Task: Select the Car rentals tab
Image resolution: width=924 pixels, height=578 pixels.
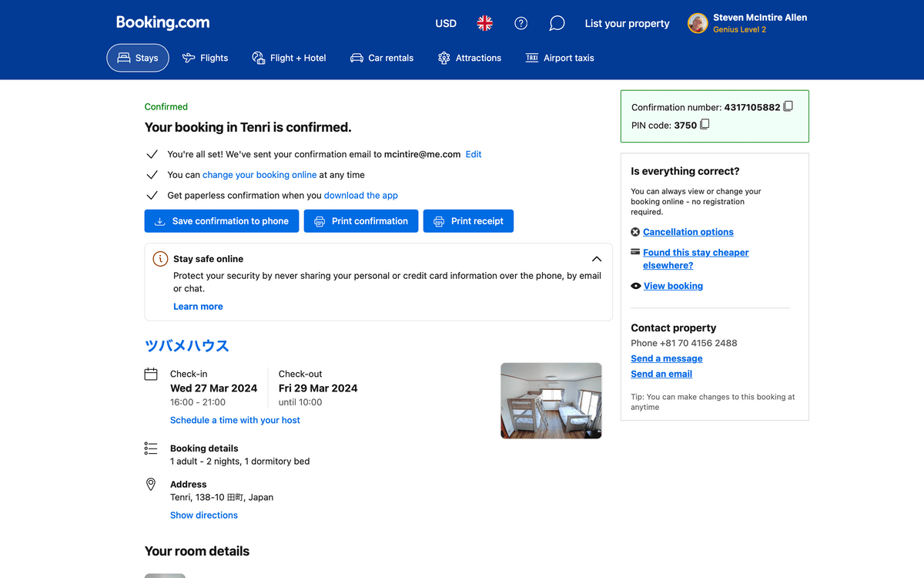Action: tap(381, 58)
